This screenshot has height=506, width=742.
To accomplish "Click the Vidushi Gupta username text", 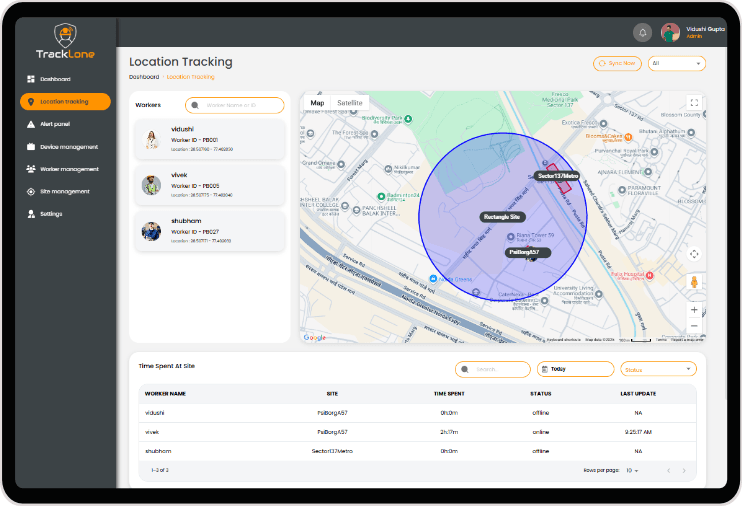I will pyautogui.click(x=706, y=29).
